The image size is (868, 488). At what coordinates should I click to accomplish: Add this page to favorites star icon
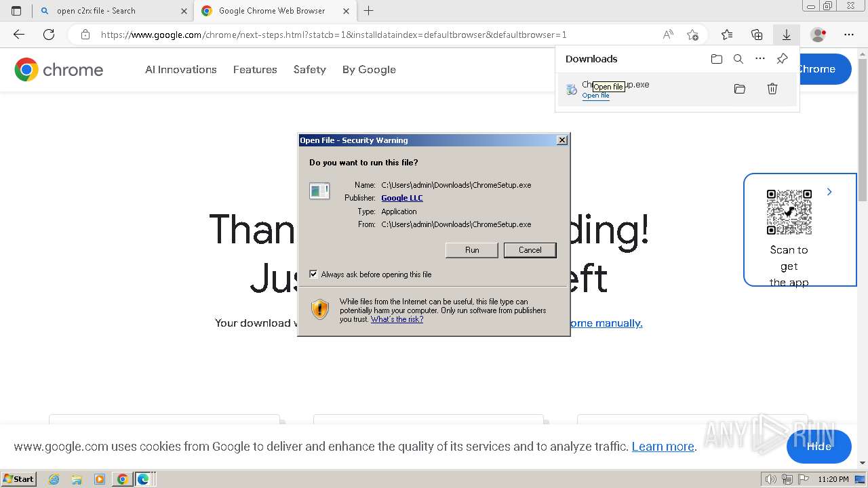point(692,35)
